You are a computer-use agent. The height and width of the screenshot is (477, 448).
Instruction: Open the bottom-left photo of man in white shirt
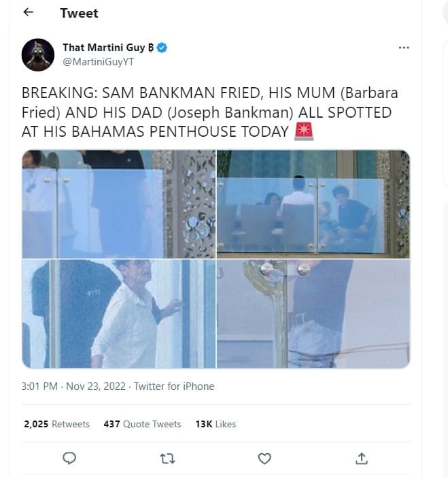118,314
